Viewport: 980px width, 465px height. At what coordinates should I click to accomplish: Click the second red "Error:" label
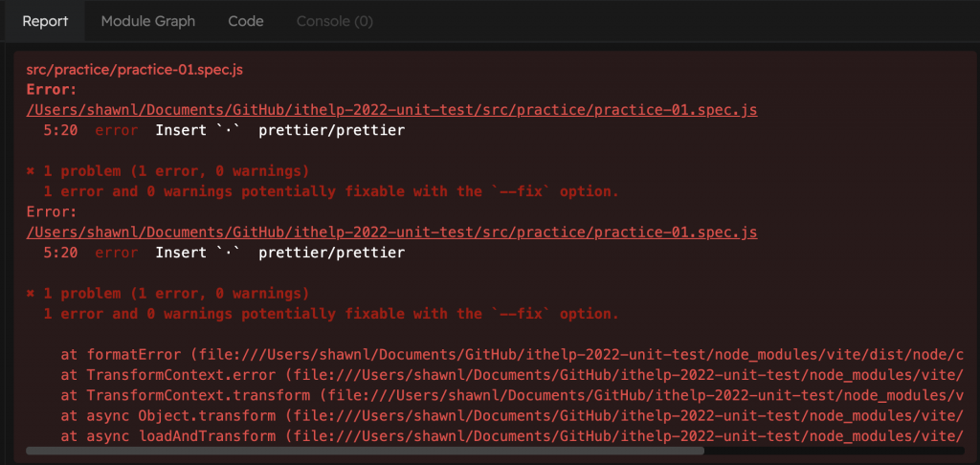(50, 212)
